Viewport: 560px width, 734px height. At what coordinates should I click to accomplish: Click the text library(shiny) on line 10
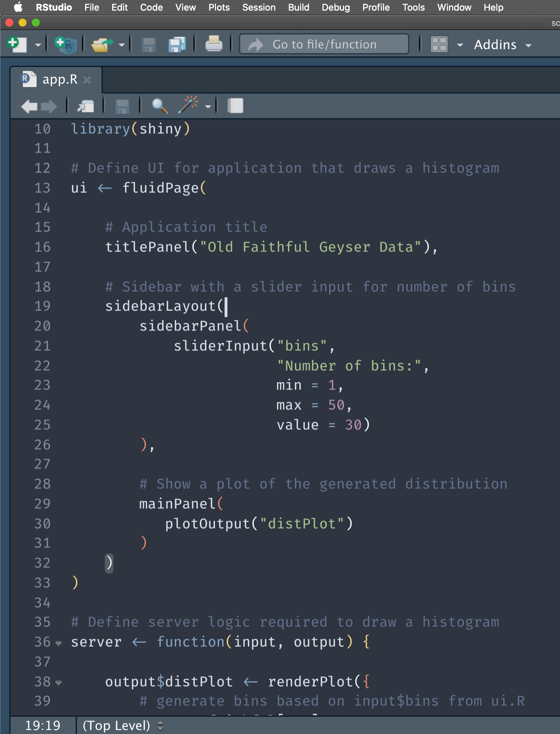click(x=130, y=129)
